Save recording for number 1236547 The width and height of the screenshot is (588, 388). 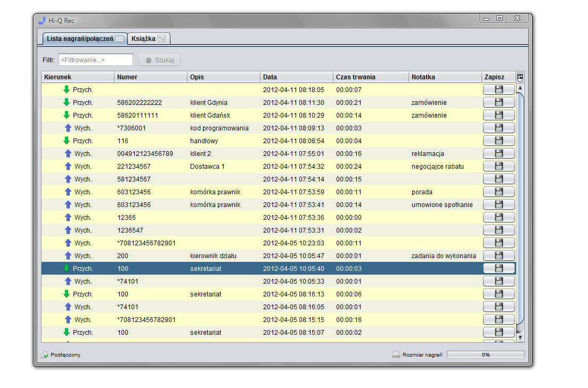tap(499, 229)
